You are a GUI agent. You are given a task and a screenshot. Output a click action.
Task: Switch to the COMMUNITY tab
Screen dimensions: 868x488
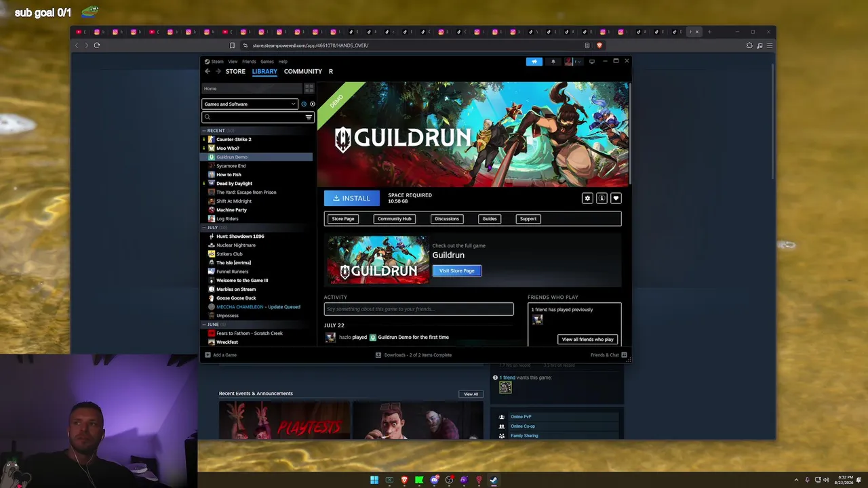coord(303,71)
